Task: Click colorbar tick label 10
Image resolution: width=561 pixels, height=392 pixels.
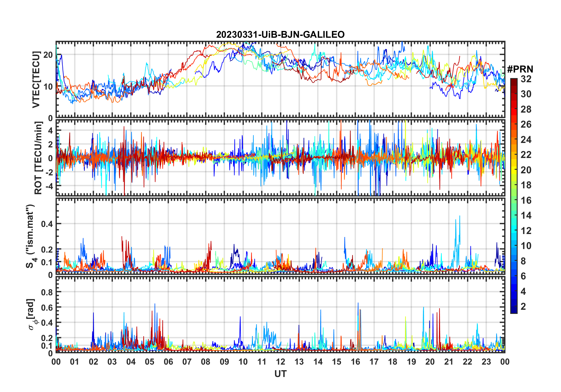Action: click(526, 246)
